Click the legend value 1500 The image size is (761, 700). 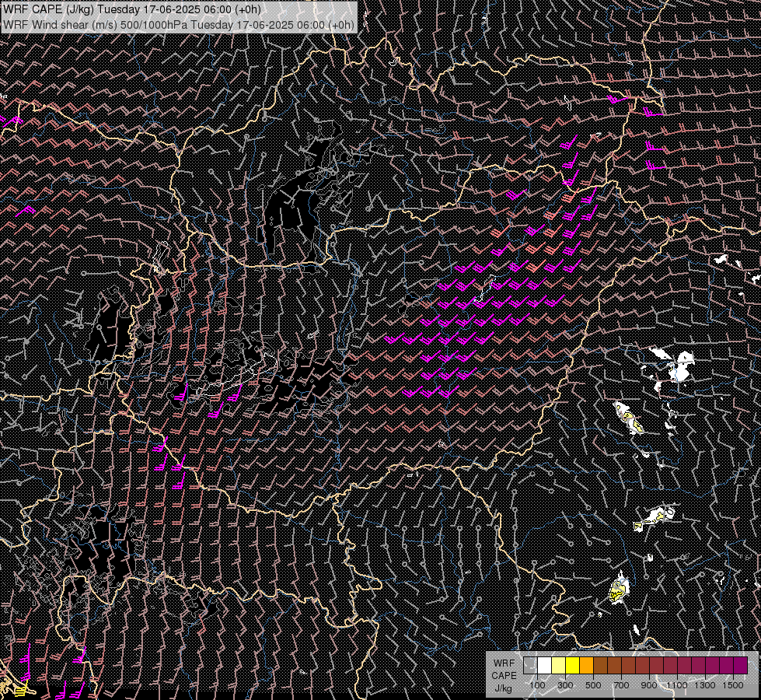(733, 685)
